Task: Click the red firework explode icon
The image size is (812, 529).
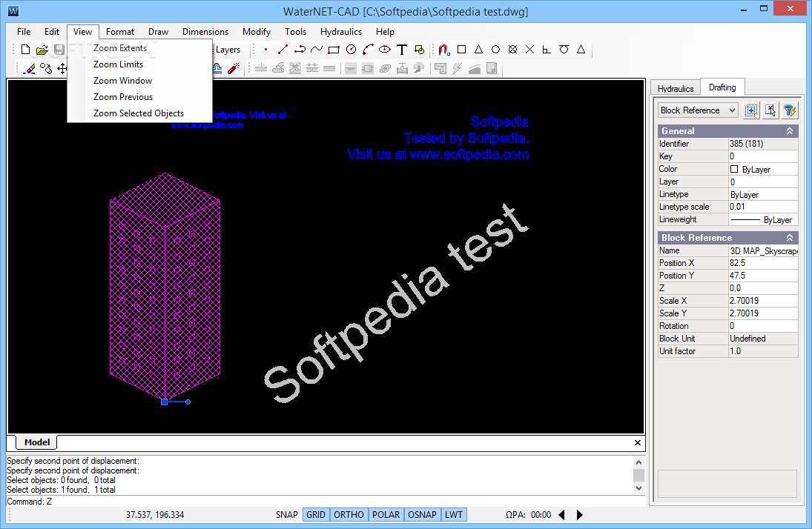Action: pos(234,68)
